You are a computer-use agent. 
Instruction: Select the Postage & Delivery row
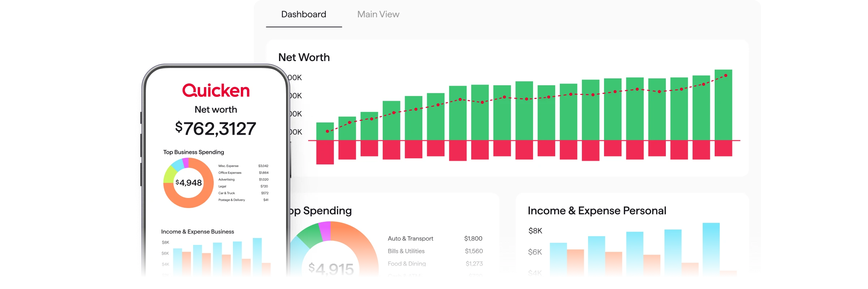pyautogui.click(x=243, y=200)
